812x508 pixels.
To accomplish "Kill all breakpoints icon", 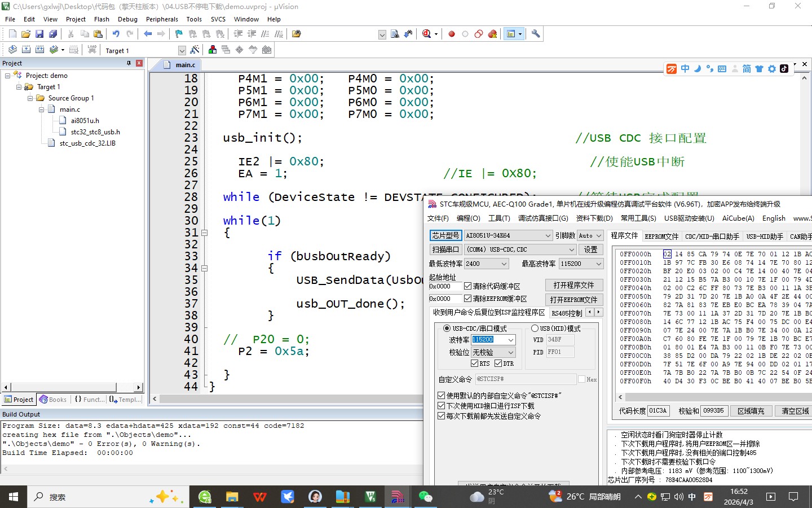I will 492,34.
